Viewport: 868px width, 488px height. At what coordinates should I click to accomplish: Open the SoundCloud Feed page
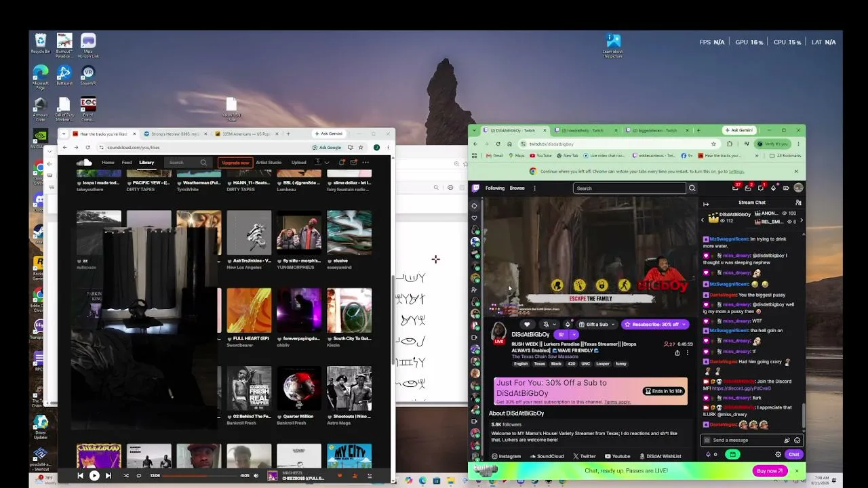click(127, 163)
